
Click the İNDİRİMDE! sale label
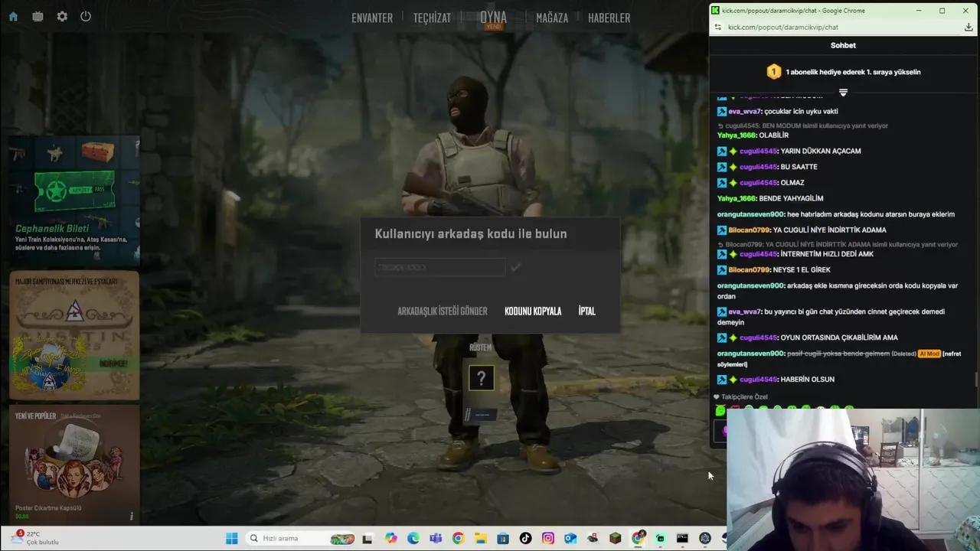[113, 364]
